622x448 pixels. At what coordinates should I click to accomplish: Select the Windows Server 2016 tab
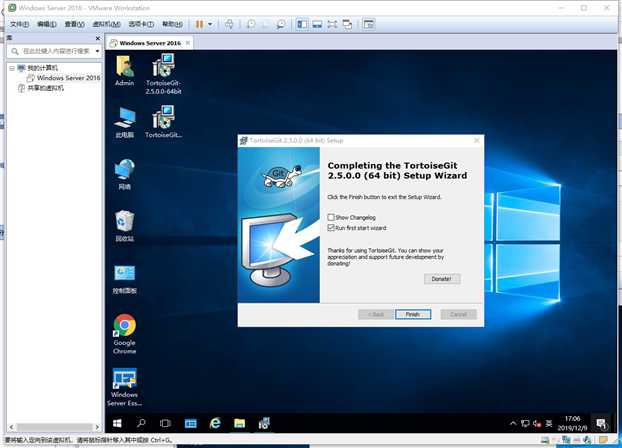[150, 43]
